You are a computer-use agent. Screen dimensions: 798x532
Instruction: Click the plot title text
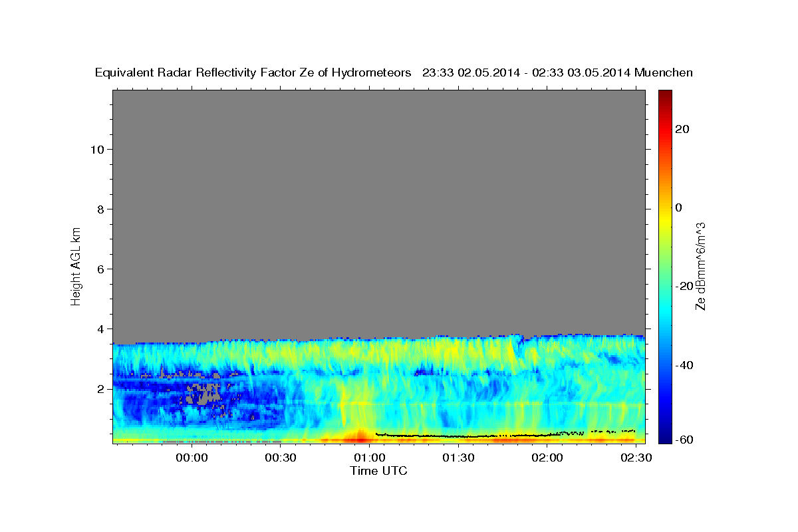(x=394, y=72)
